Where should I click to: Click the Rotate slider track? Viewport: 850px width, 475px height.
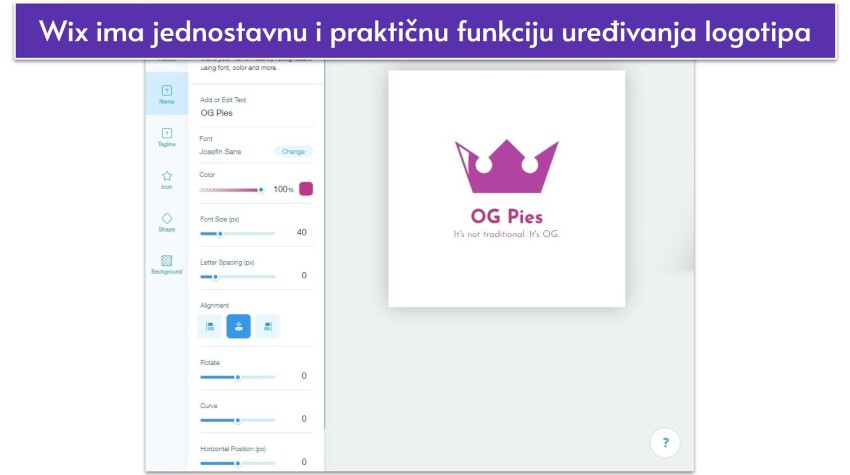pos(238,377)
